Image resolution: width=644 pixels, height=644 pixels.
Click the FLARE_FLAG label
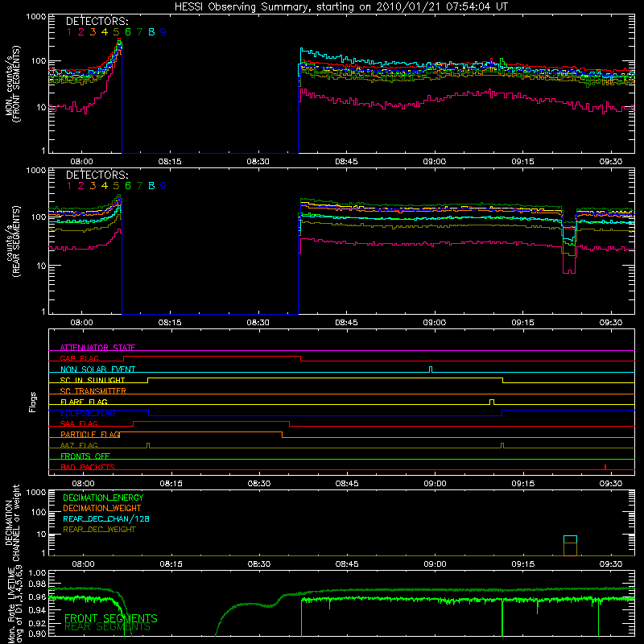click(x=84, y=402)
